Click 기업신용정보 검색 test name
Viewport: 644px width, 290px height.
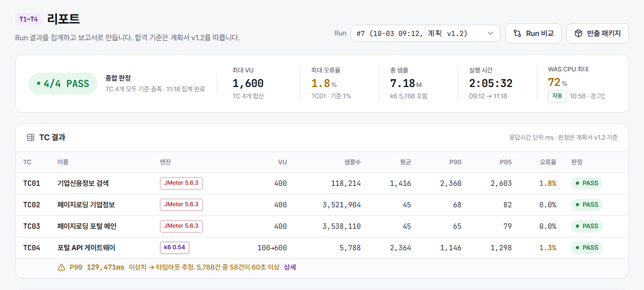(83, 183)
